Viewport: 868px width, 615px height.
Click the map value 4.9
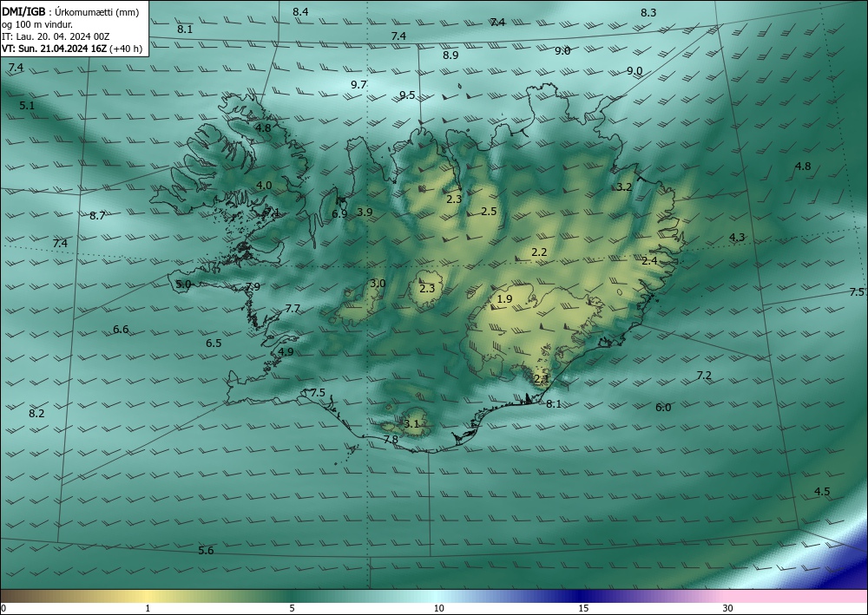(x=286, y=352)
